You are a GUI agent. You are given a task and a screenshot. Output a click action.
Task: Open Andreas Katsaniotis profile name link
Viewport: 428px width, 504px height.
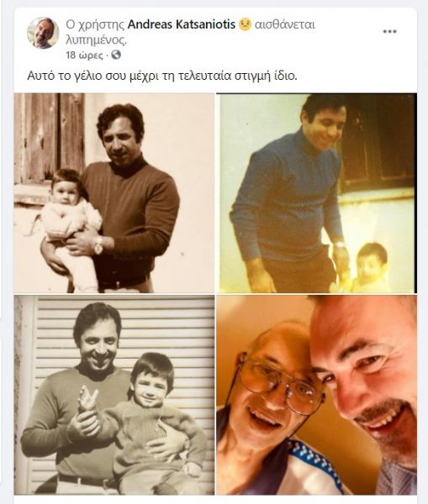click(x=182, y=24)
